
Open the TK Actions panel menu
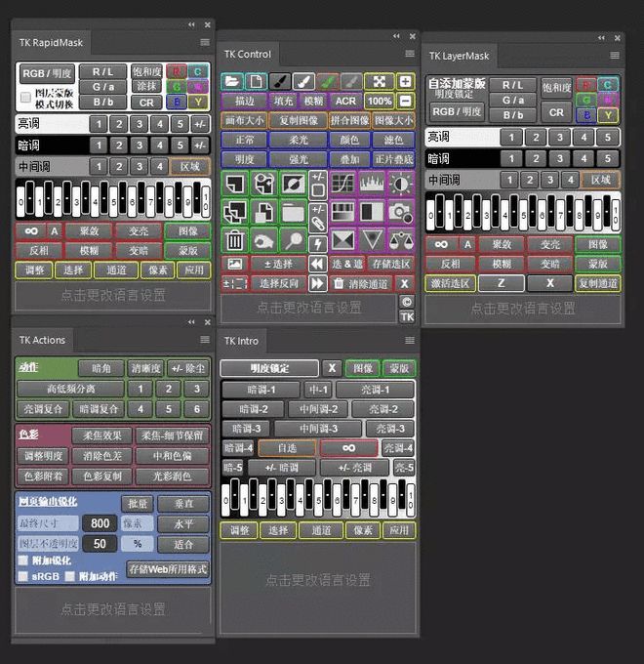[205, 339]
